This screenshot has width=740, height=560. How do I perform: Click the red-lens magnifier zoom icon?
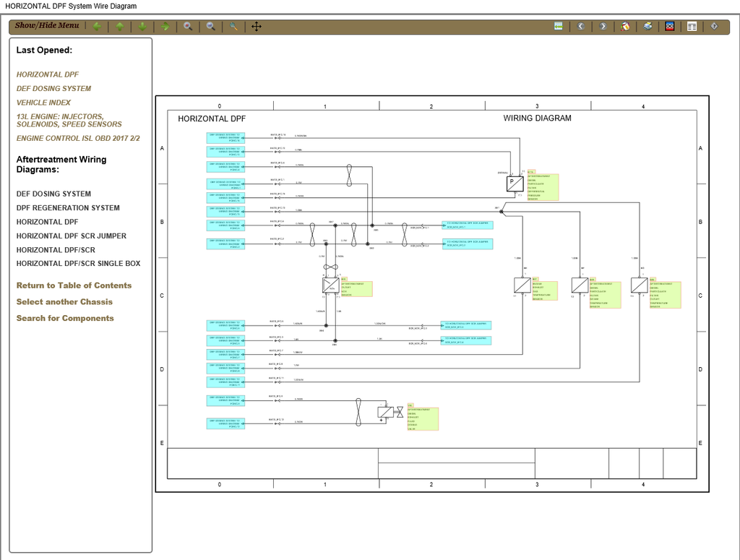188,27
